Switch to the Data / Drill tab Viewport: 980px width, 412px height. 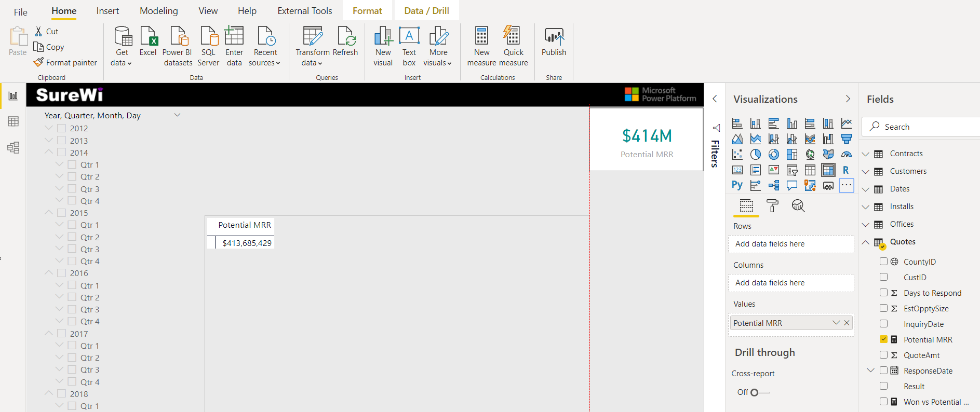coord(427,11)
